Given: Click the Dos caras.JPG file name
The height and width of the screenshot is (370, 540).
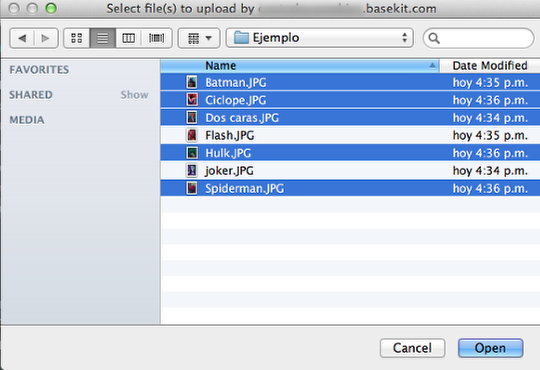Looking at the screenshot, I should [242, 118].
